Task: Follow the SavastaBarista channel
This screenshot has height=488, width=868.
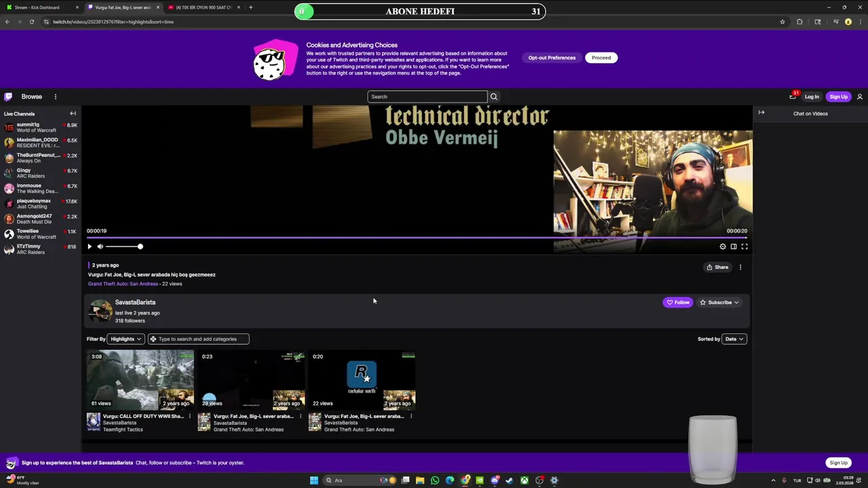Action: coord(677,302)
